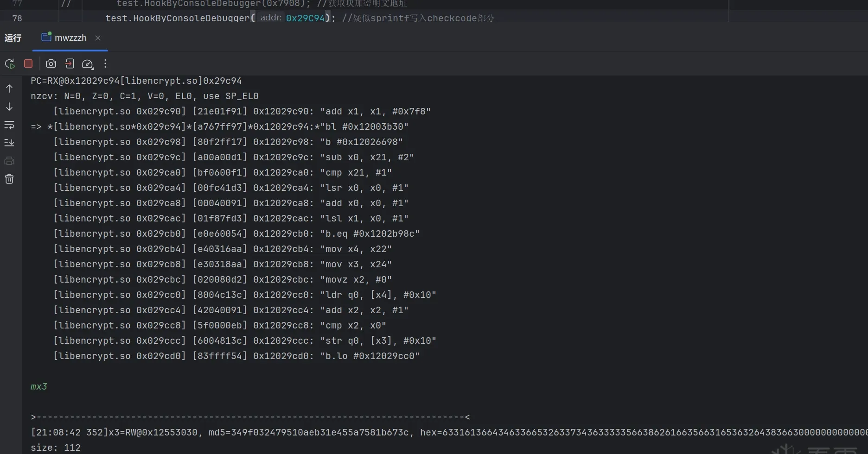868x454 pixels.
Task: Jump down the stack trace with down arrow
Action: point(9,107)
